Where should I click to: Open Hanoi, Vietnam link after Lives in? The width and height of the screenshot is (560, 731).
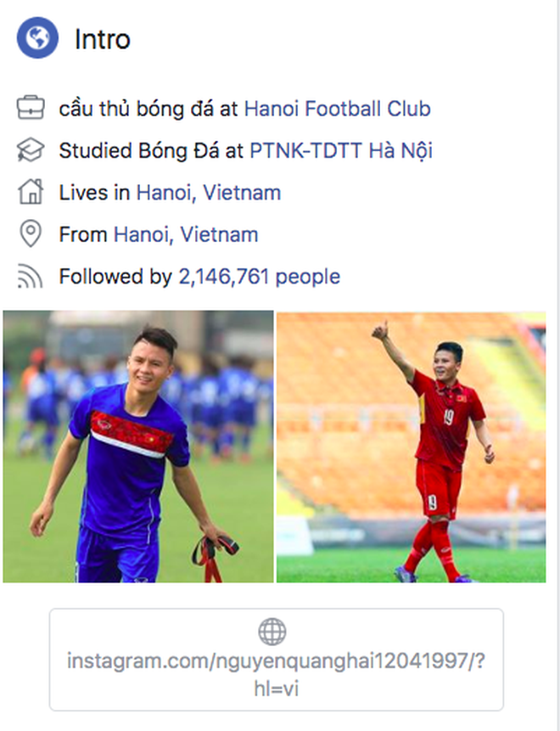pos(208,193)
